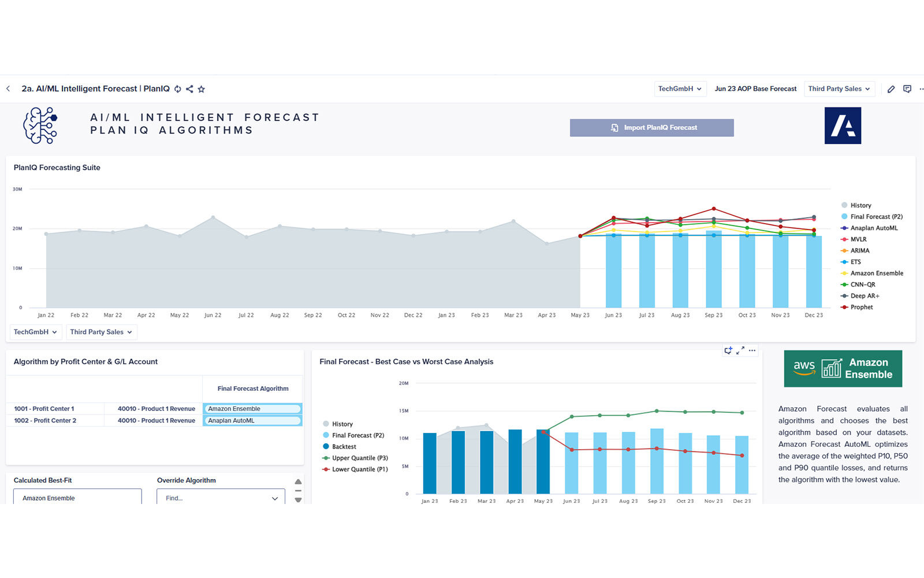Click the scroll up arrow beside Override Algorithm

coord(298,481)
